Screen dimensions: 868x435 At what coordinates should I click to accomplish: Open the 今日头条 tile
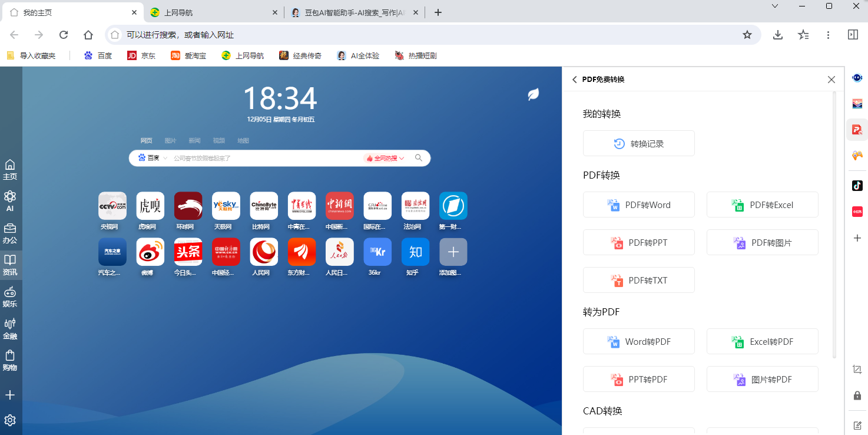pyautogui.click(x=188, y=252)
